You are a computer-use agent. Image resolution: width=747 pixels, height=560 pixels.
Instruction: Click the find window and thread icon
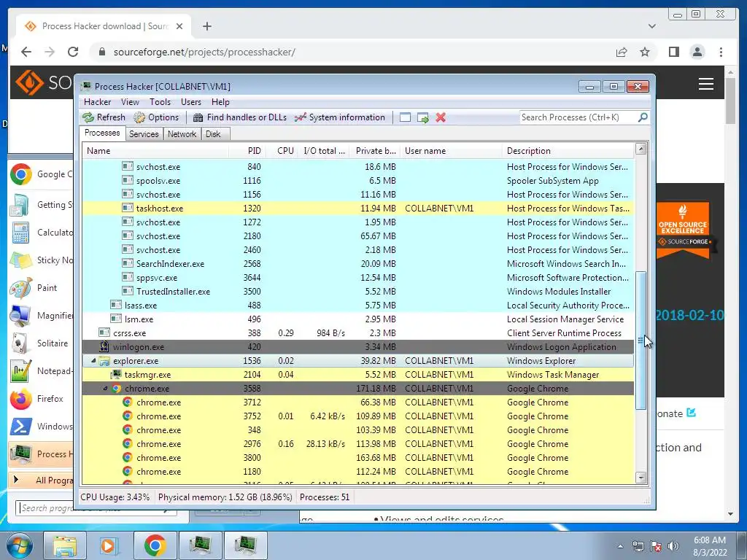(x=422, y=117)
